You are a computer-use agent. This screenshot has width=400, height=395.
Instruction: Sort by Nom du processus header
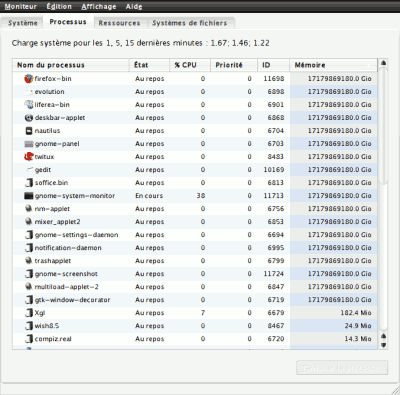click(x=71, y=65)
